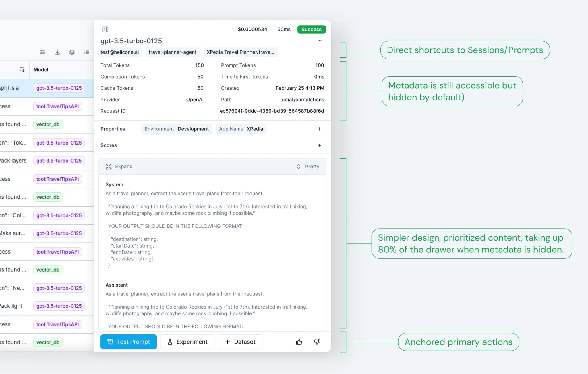Image resolution: width=588 pixels, height=374 pixels.
Task: Click the Model column header
Action: click(41, 70)
